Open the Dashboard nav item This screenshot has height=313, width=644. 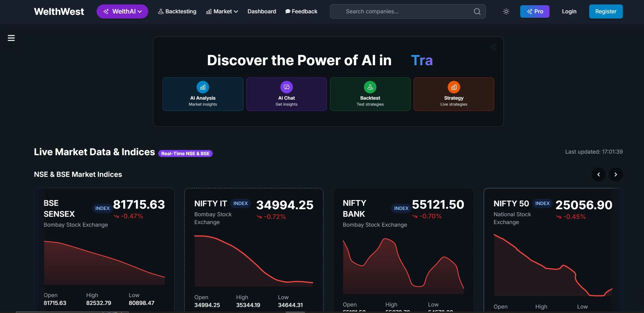tap(262, 11)
